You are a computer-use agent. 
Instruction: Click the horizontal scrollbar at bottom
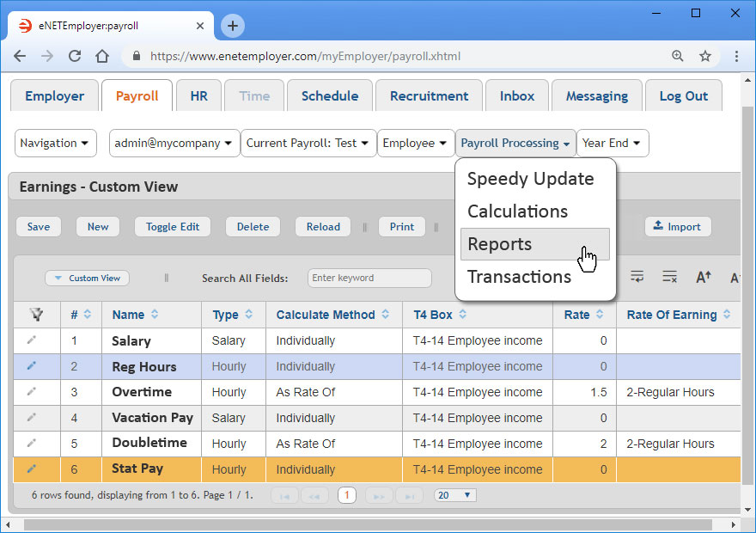368,524
